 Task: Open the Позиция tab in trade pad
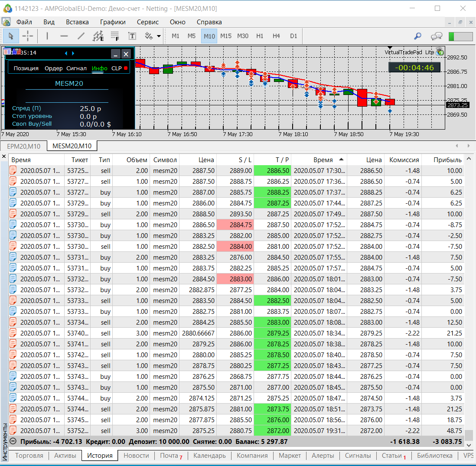point(26,68)
